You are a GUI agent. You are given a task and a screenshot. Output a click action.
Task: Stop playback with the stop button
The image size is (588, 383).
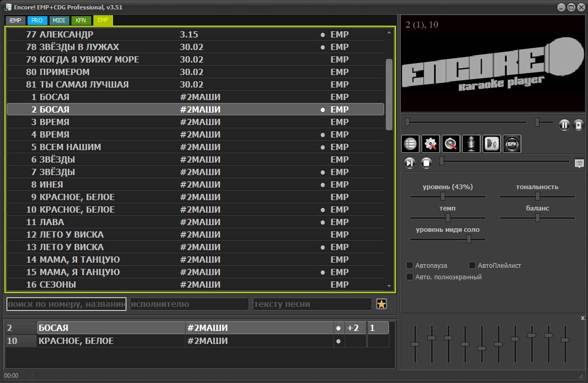tap(426, 163)
